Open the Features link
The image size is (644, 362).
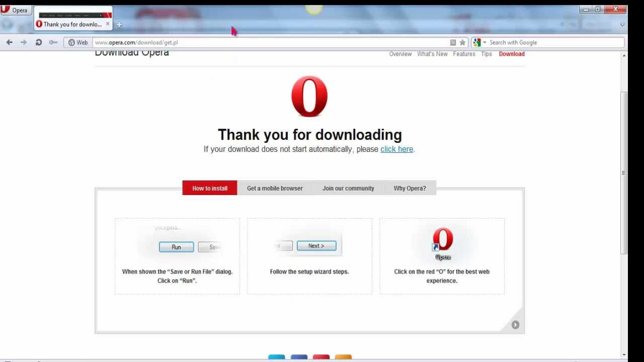click(464, 54)
